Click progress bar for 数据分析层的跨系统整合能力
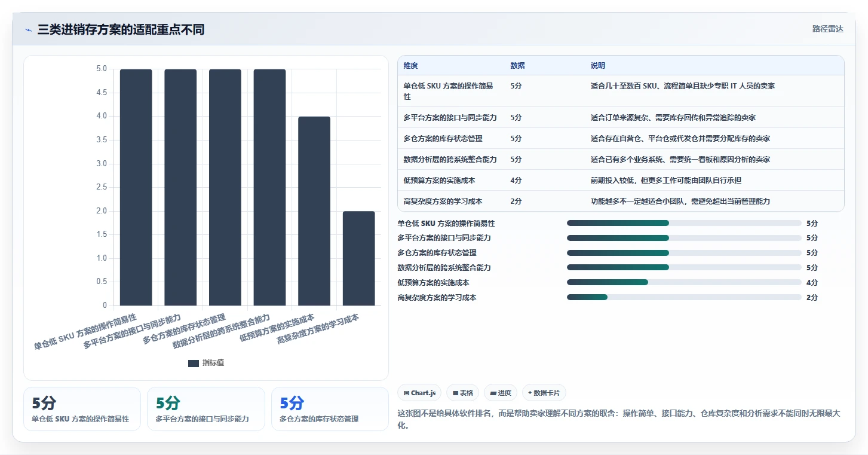This screenshot has width=868, height=455. click(684, 267)
